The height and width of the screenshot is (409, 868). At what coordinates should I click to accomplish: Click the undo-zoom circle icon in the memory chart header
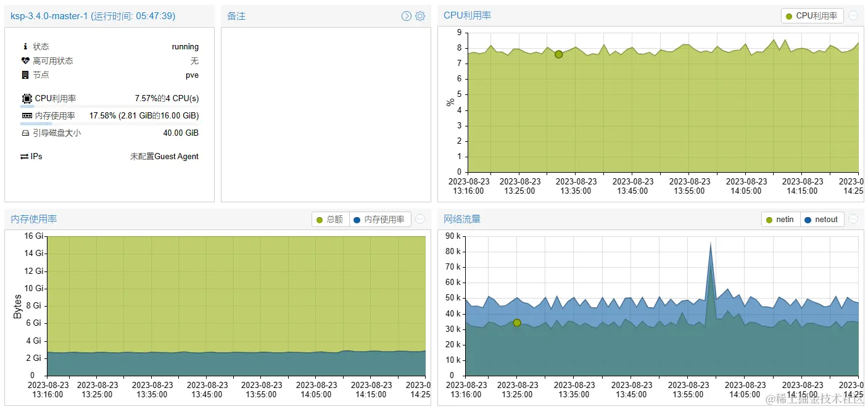coord(420,219)
